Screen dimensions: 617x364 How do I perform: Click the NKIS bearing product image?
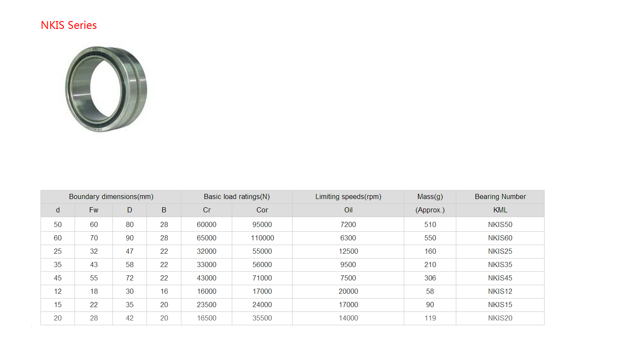click(106, 89)
